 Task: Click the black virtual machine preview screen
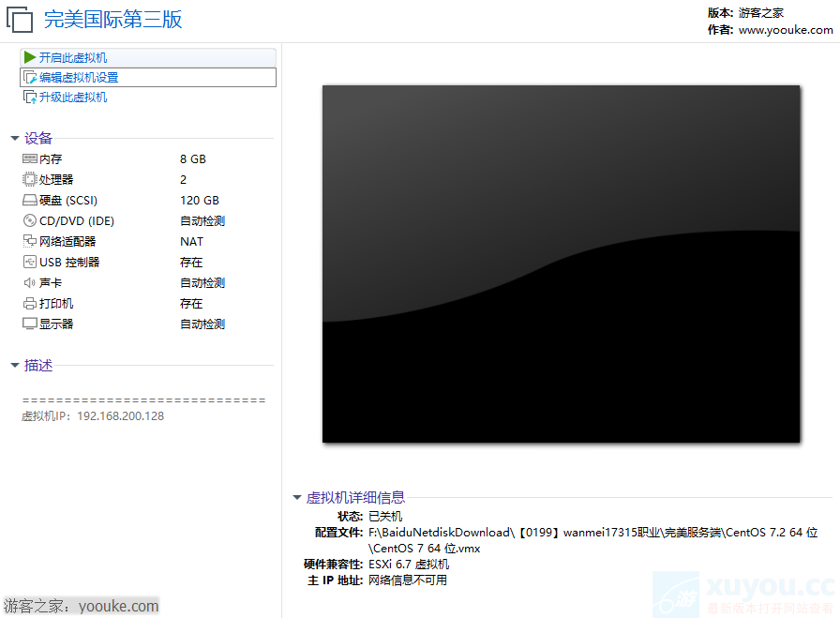pyautogui.click(x=561, y=264)
